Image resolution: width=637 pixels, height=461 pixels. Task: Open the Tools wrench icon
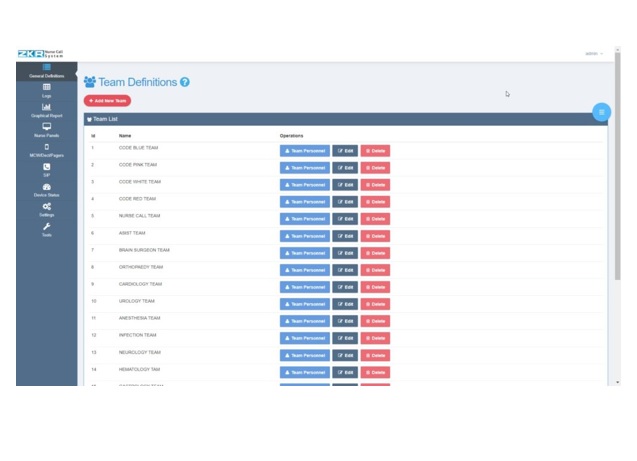[x=46, y=227]
